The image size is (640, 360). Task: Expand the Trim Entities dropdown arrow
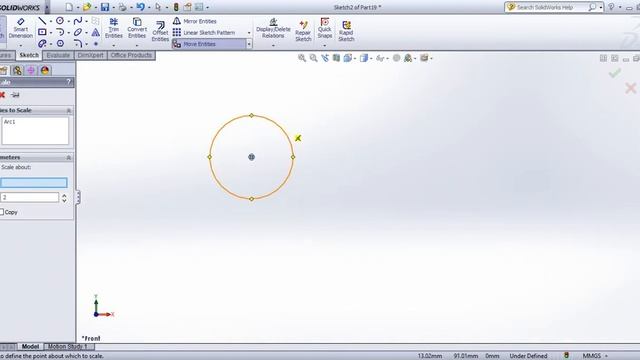114,45
